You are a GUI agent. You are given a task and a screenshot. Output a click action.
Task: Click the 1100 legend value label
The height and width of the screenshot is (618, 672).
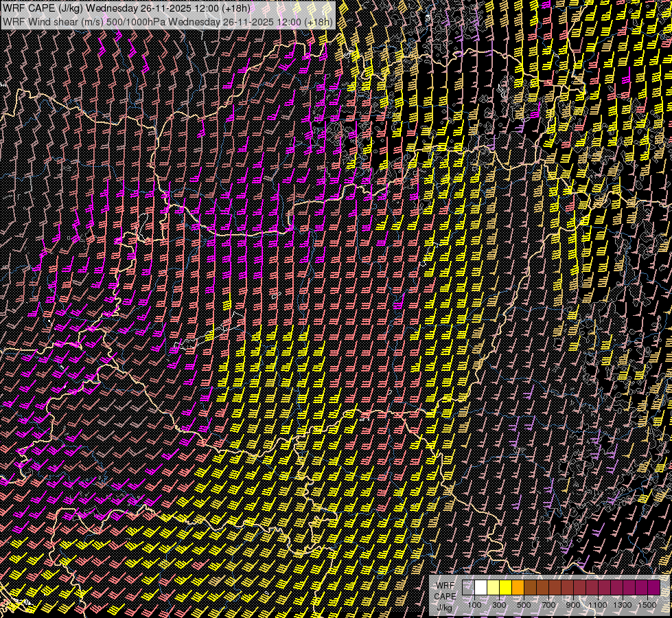[597, 605]
